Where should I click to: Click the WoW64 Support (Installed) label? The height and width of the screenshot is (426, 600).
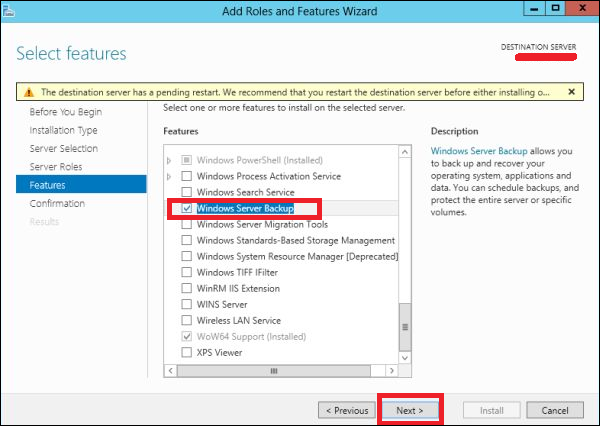coord(251,337)
